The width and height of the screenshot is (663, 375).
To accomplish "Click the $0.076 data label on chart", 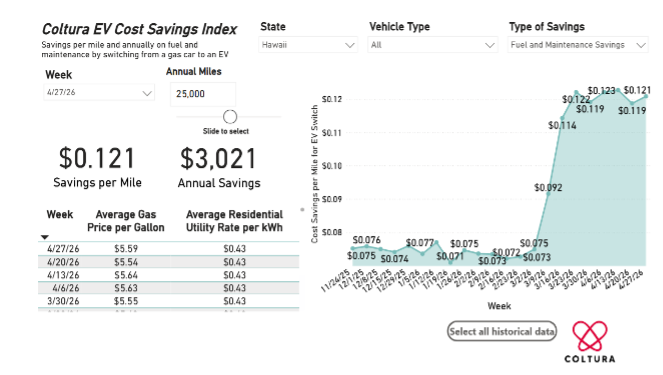I will tap(366, 240).
